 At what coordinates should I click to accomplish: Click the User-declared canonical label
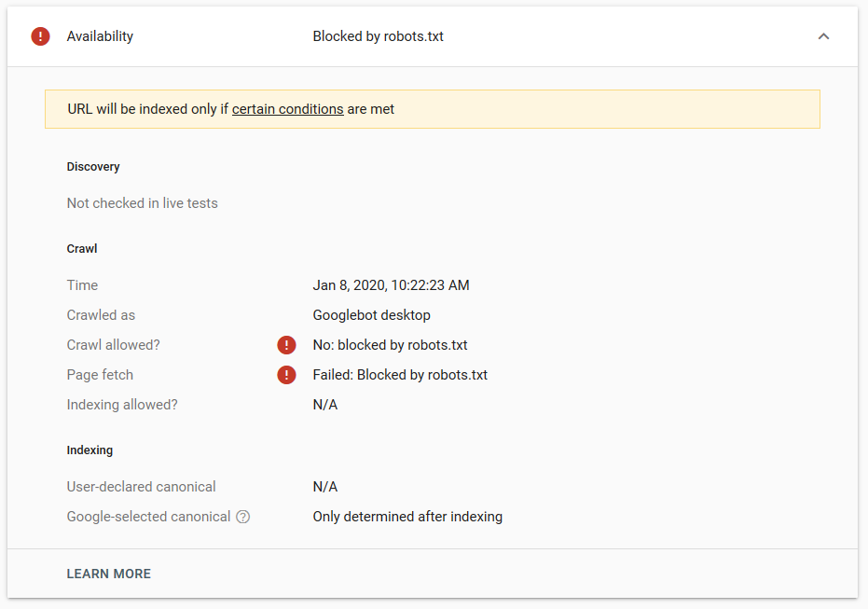pos(141,487)
